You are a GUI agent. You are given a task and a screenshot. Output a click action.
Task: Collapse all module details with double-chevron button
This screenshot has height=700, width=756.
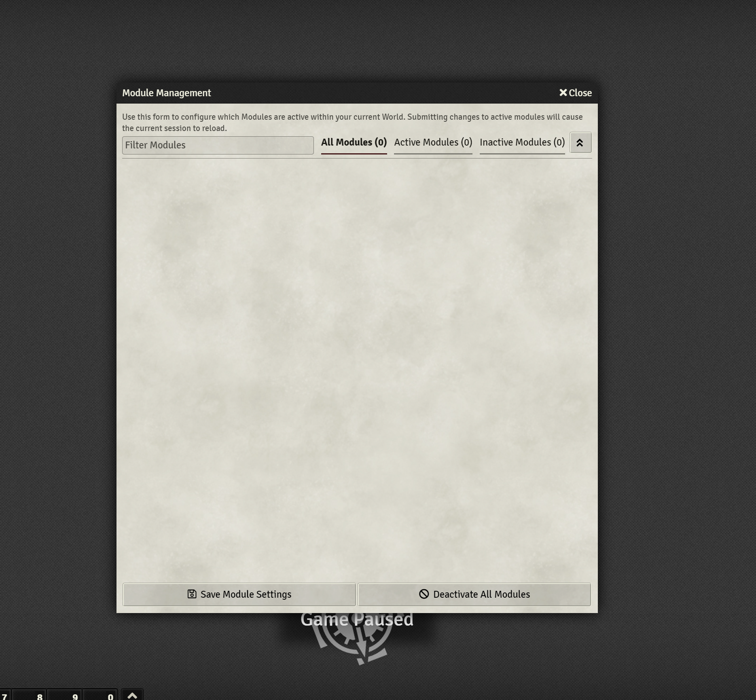580,142
